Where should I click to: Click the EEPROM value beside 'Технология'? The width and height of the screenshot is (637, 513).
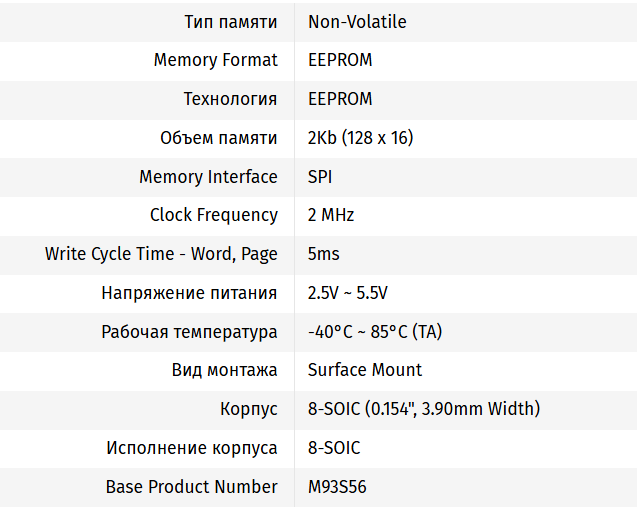coord(340,99)
